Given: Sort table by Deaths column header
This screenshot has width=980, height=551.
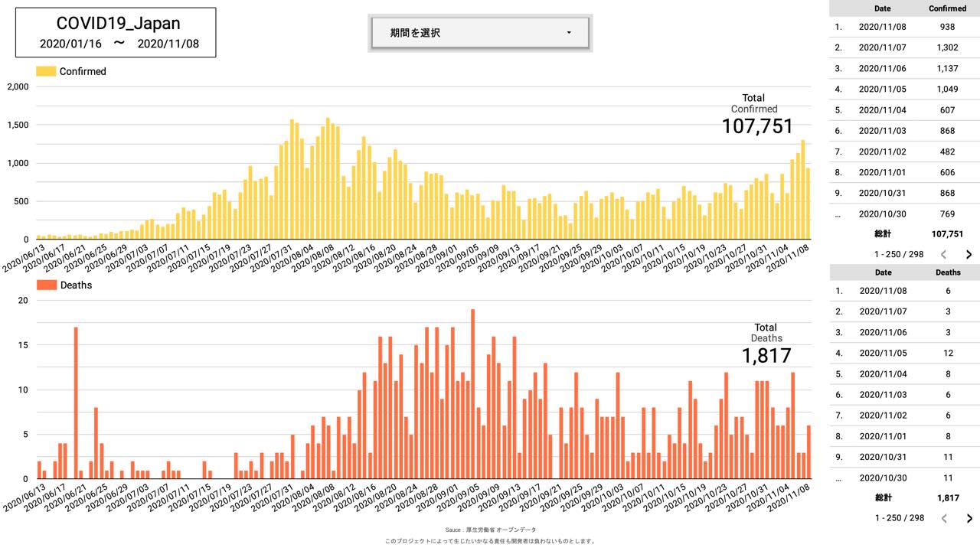Looking at the screenshot, I should [x=947, y=272].
